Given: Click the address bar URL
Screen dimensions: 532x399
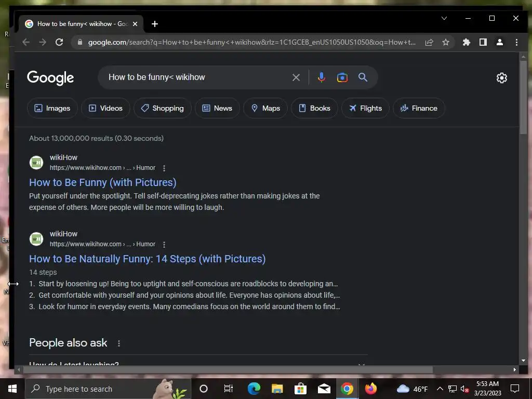Looking at the screenshot, I should coord(251,42).
